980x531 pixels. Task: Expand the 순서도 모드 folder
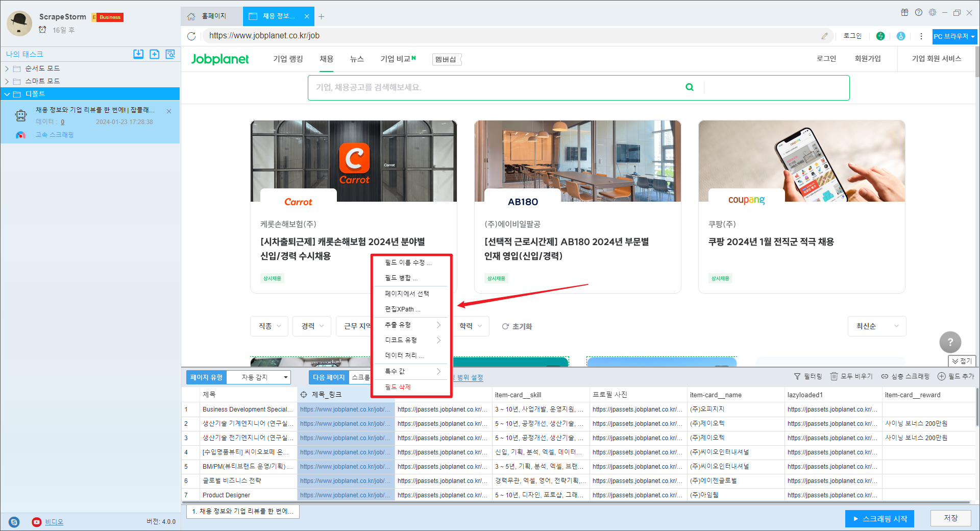pos(7,68)
